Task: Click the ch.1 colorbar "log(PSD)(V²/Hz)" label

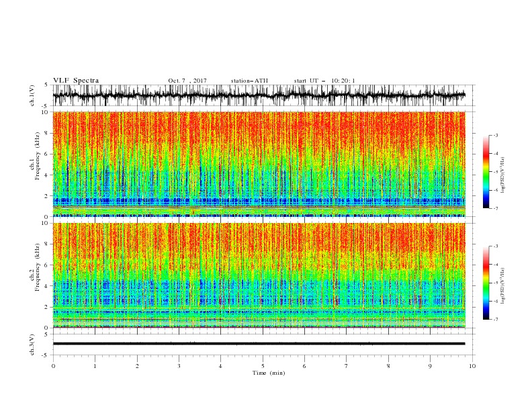Action: (504, 175)
